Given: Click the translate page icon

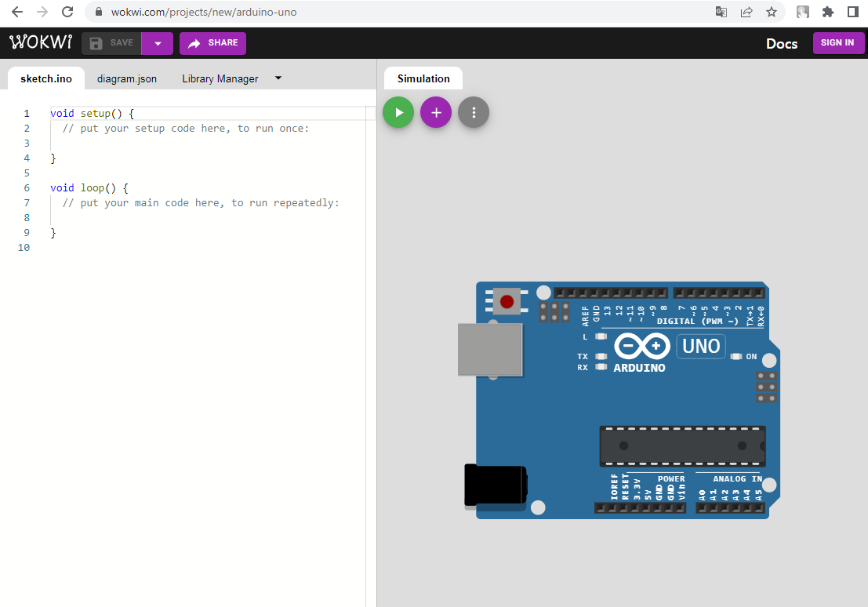Looking at the screenshot, I should click(x=721, y=12).
